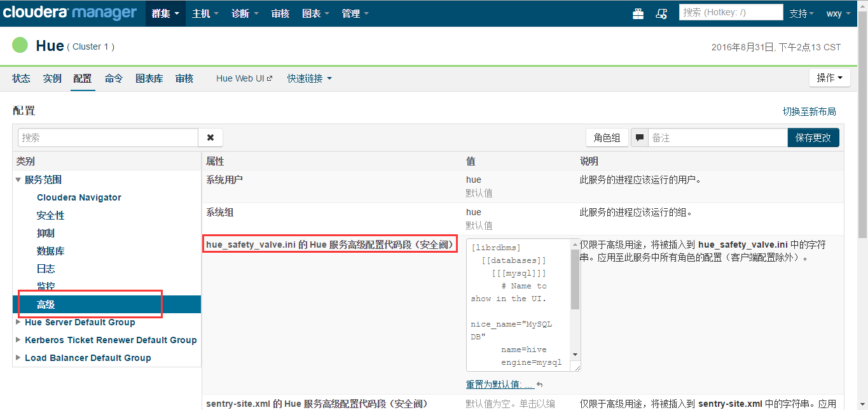868x410 pixels.
Task: Click the 系统组 property name
Action: tap(220, 212)
